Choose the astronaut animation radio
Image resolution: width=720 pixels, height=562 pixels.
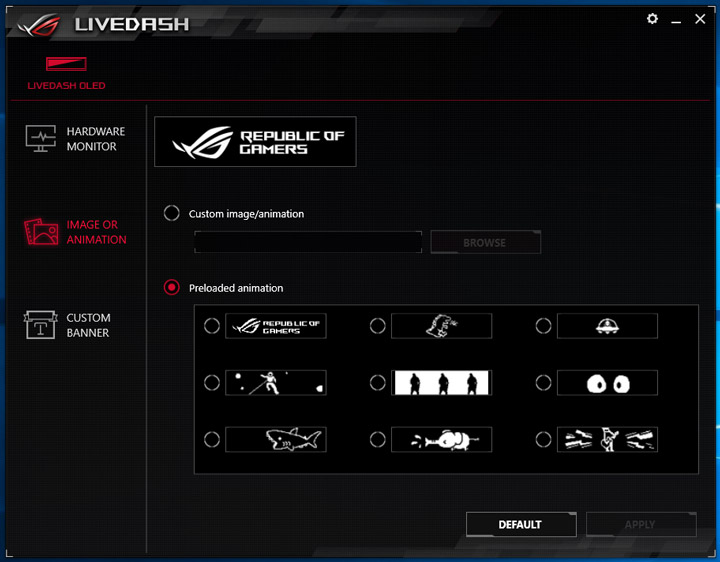(212, 382)
